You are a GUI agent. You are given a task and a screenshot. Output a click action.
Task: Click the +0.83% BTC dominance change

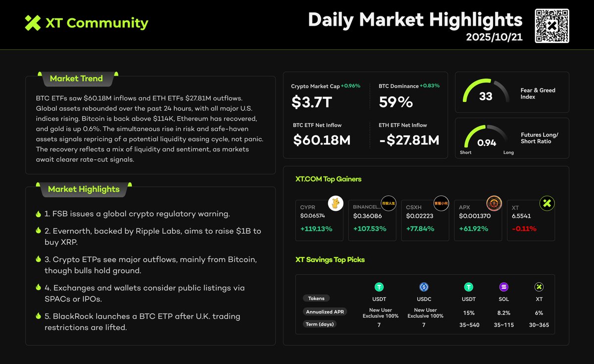[x=430, y=86]
